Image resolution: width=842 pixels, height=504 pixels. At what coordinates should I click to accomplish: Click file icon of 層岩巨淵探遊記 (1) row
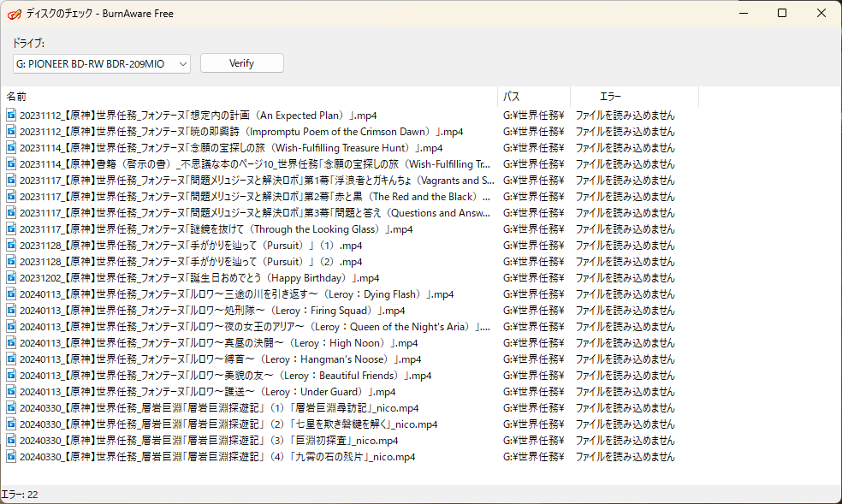pos(11,407)
